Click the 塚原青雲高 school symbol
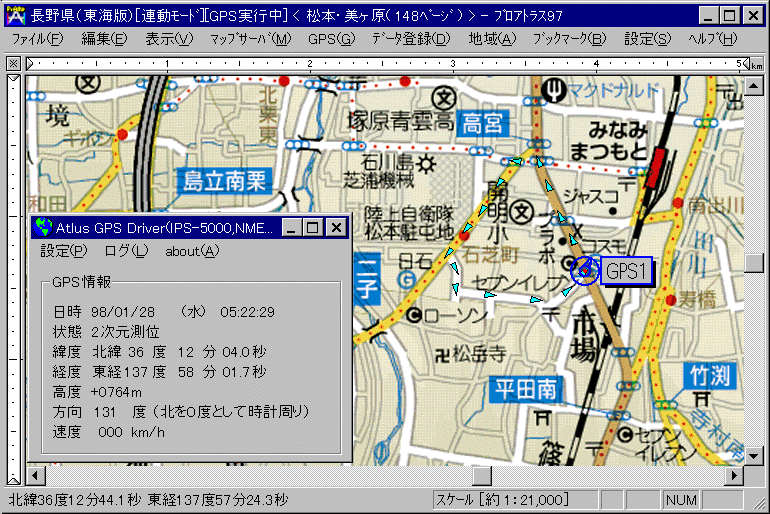This screenshot has height=514, width=770. [444, 99]
